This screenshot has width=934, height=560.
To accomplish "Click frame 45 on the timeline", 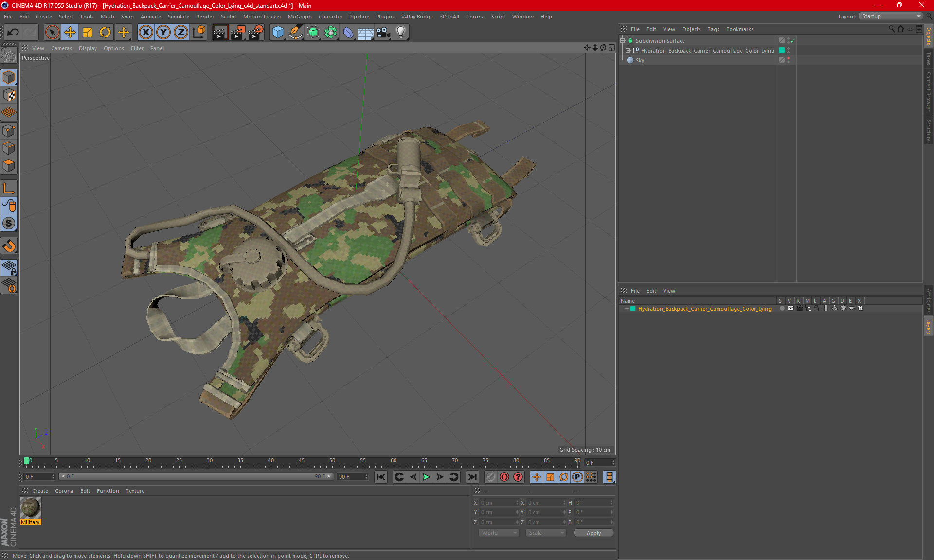I will point(302,461).
